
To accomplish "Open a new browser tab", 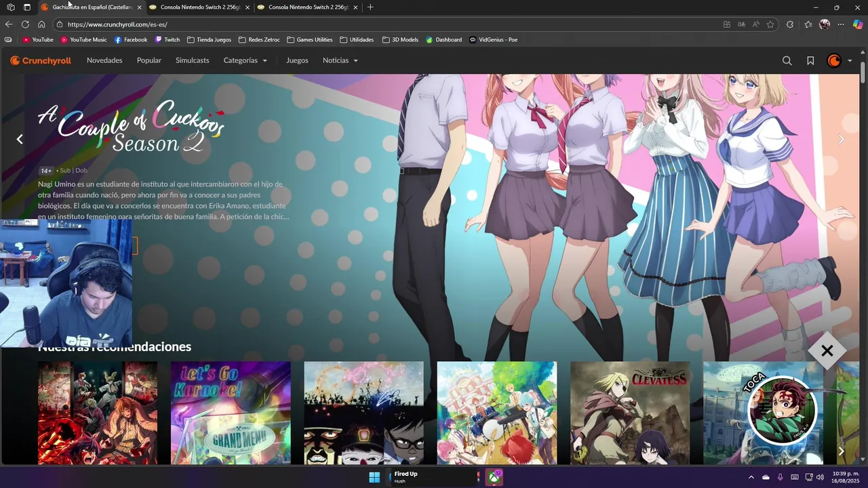I will [370, 7].
